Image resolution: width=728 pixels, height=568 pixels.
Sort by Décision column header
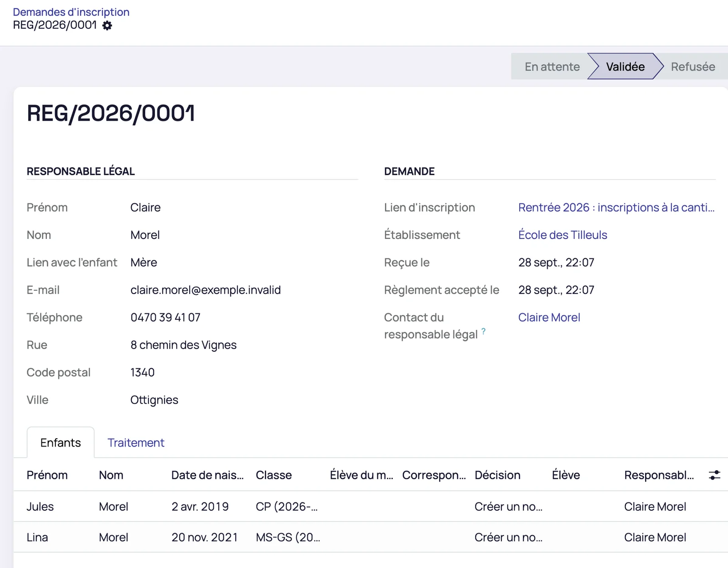(497, 475)
